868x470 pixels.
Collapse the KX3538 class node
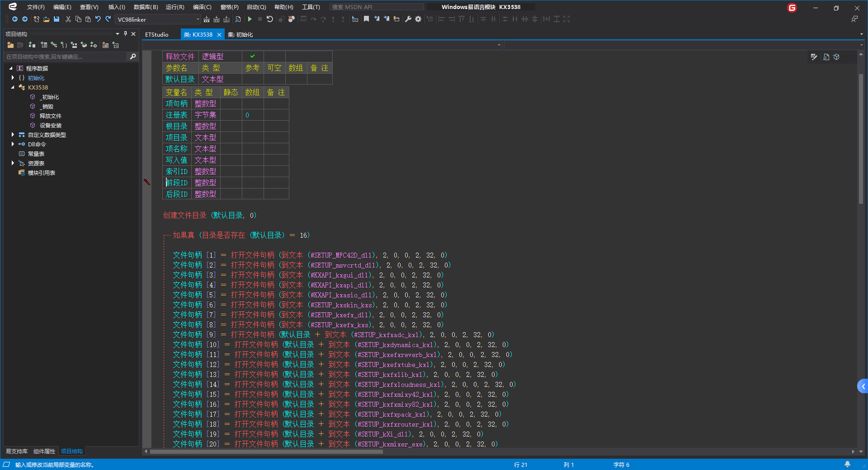click(x=13, y=87)
